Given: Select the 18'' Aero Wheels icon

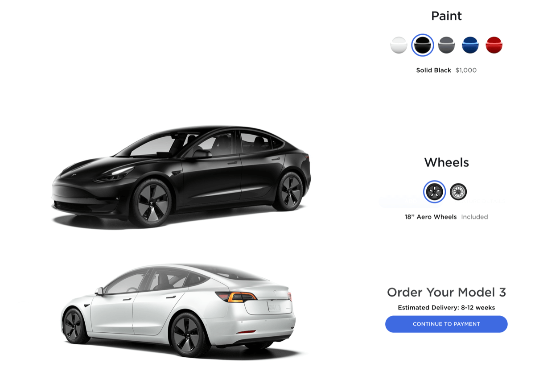Looking at the screenshot, I should (434, 192).
